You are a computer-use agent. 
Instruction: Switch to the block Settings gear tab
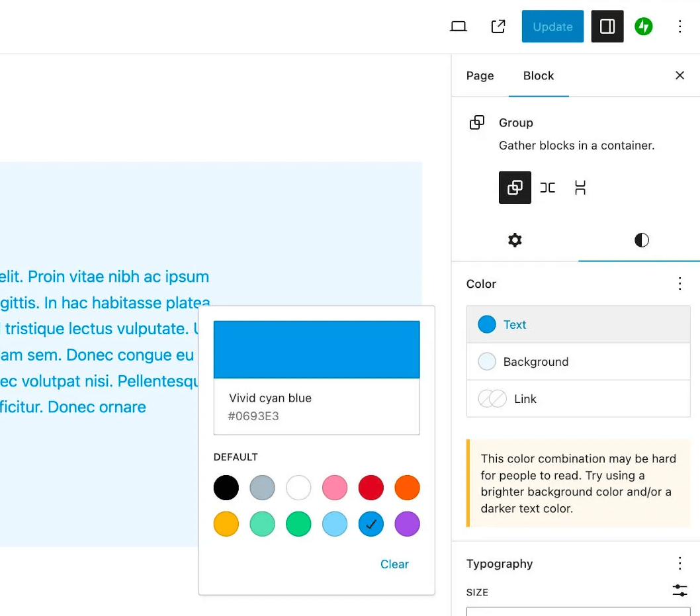tap(515, 240)
